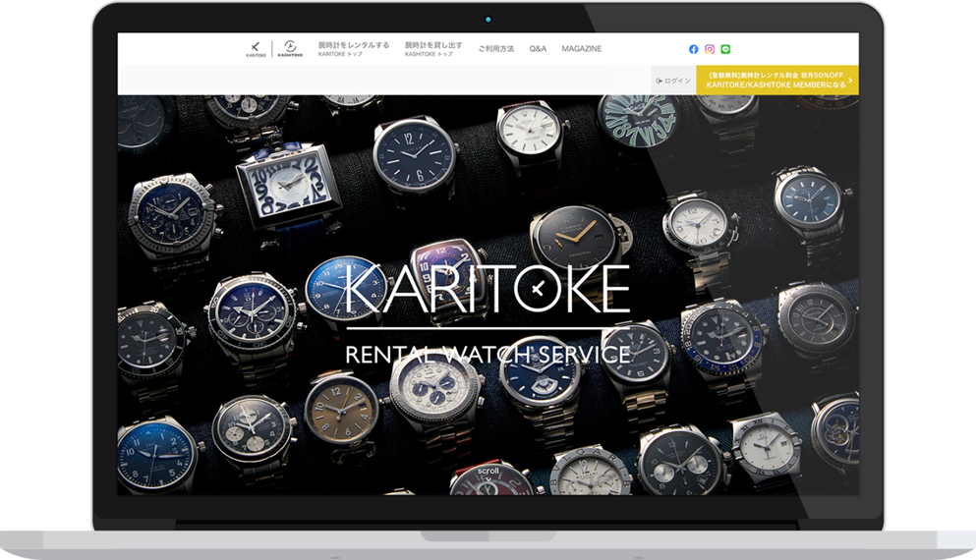Open the Facebook page icon

[x=693, y=49]
